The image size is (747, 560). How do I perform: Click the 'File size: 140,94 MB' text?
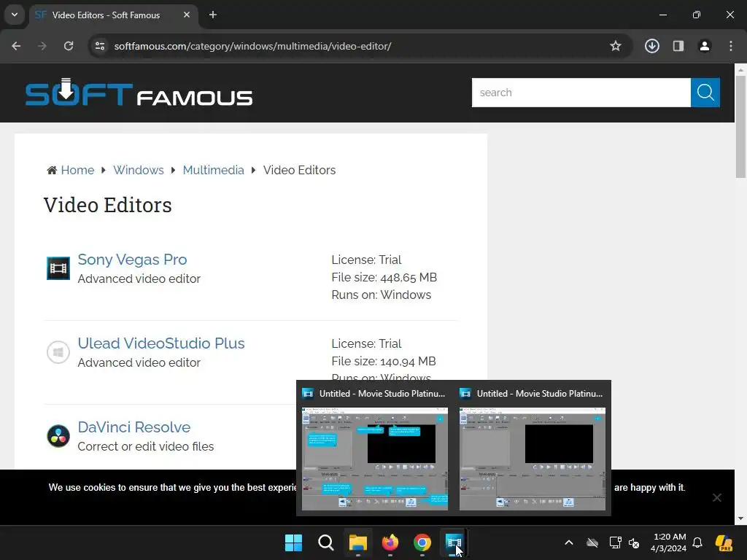click(384, 361)
